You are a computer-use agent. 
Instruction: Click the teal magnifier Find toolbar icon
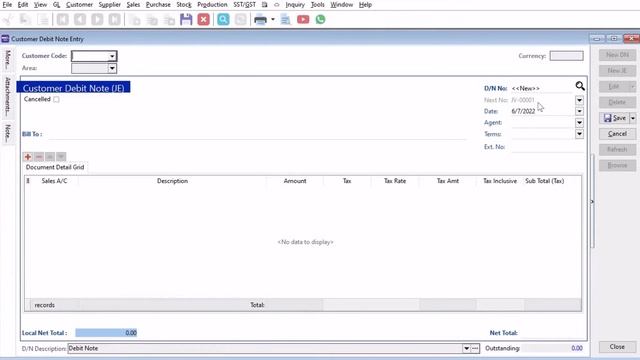223,20
